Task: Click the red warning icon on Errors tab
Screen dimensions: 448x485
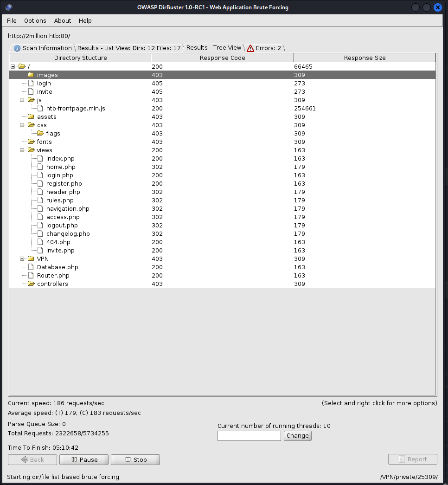Action: pyautogui.click(x=250, y=48)
